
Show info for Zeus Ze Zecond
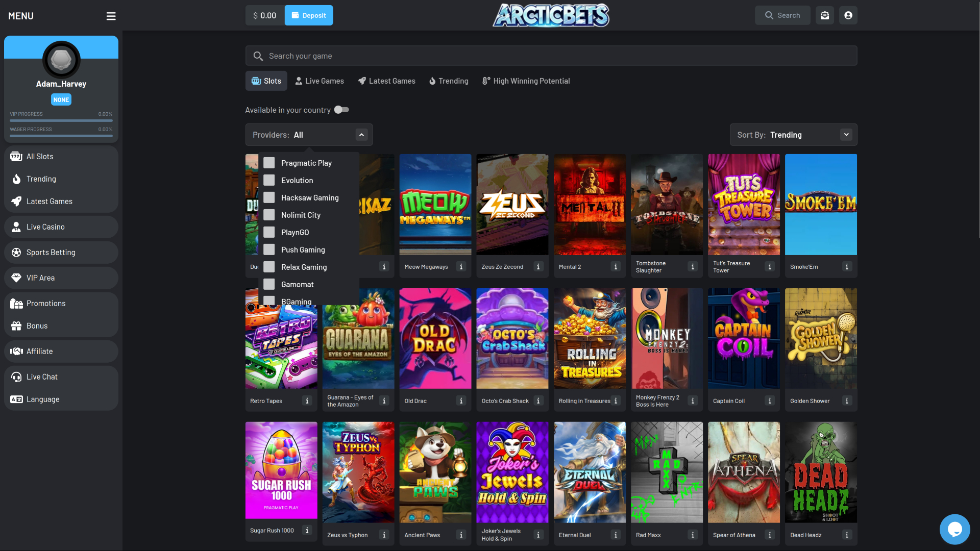538,267
